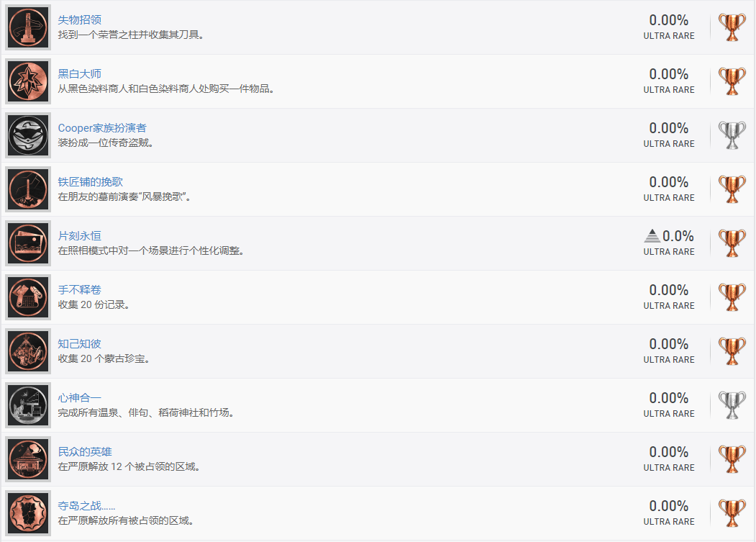Click the silver trophy icon for Cooper家族扮演者

click(732, 135)
